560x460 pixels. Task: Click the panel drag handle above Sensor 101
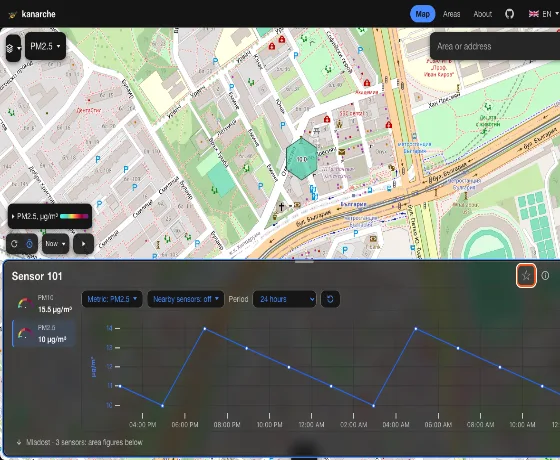pos(304,262)
